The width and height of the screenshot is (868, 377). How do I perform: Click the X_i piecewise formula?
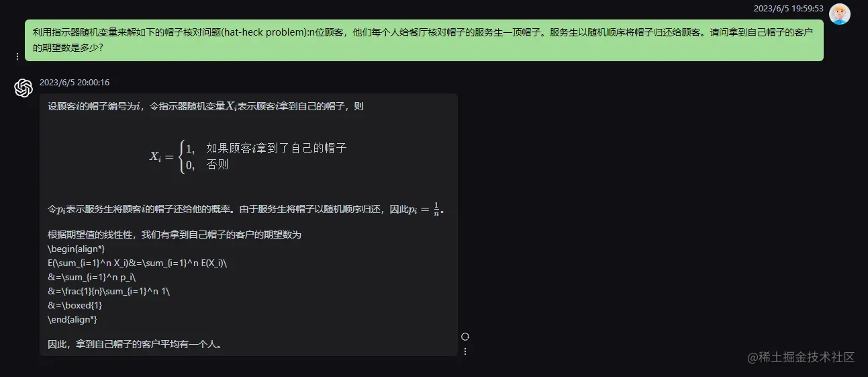pyautogui.click(x=248, y=157)
